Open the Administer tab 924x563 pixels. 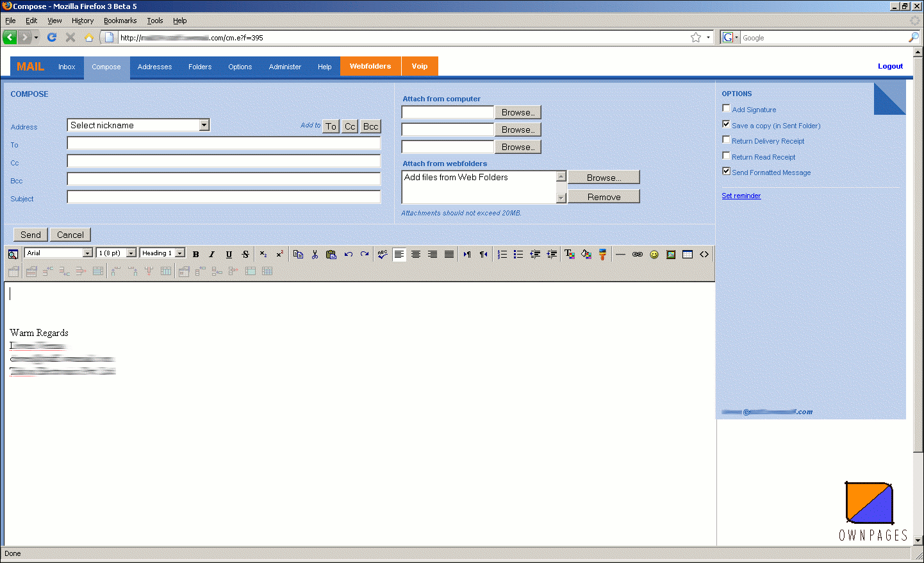285,67
